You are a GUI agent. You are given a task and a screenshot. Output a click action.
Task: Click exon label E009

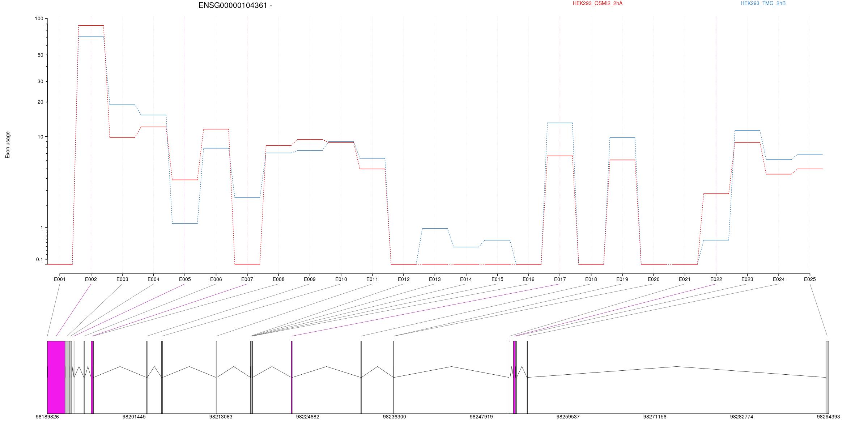click(310, 279)
